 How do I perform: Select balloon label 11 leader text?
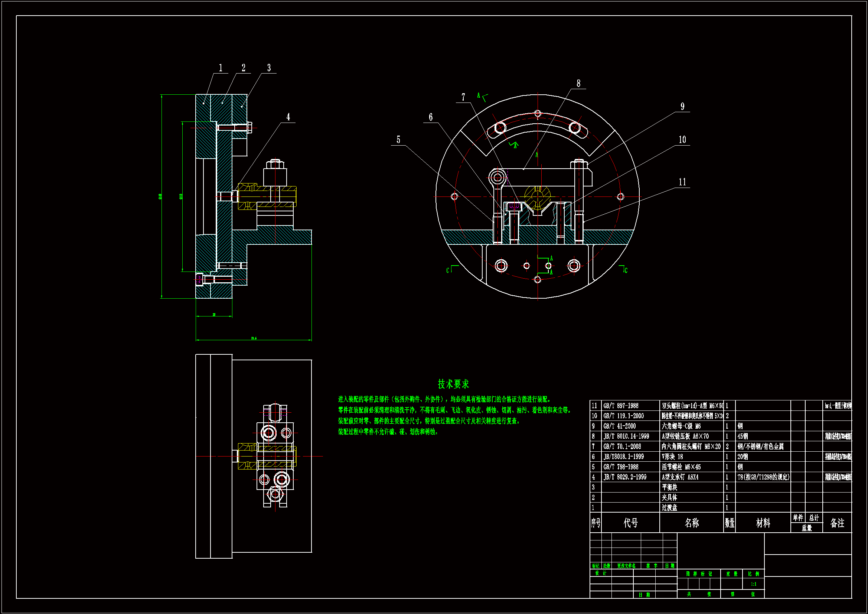[682, 182]
